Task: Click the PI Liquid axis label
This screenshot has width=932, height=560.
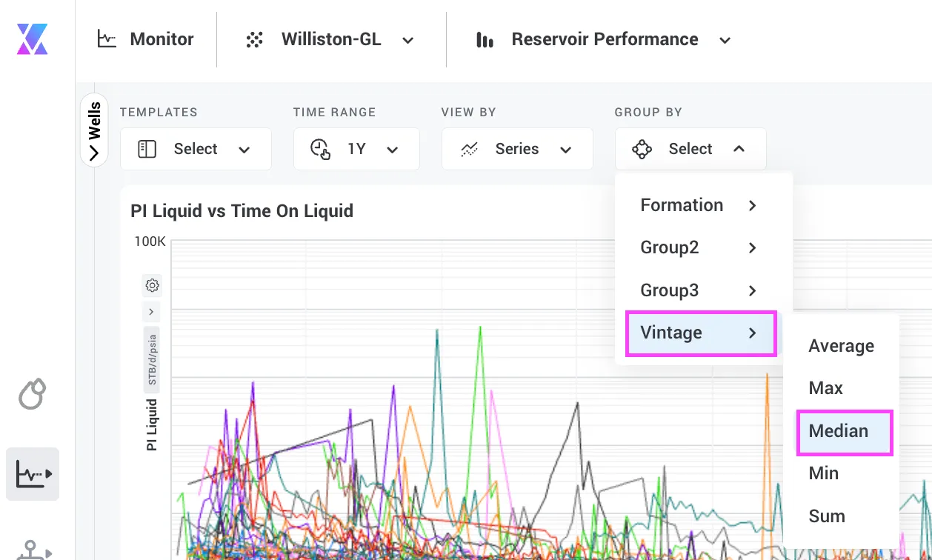Action: pos(152,425)
